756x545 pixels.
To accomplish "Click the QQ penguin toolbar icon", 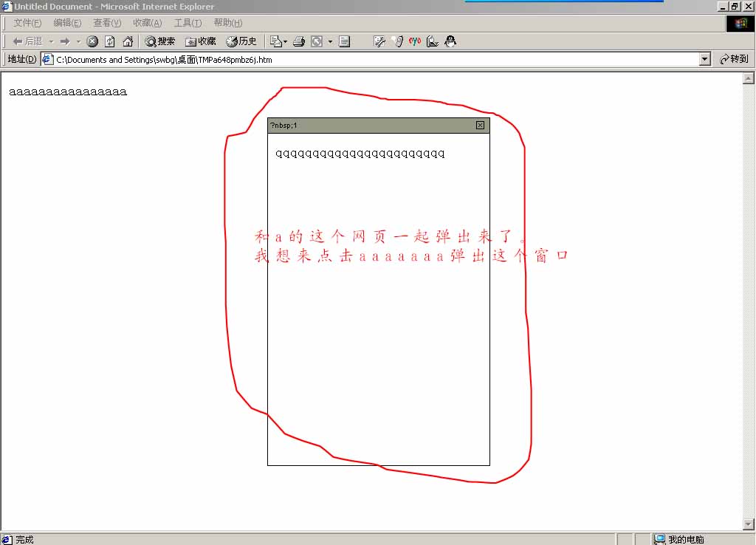I will pos(450,41).
